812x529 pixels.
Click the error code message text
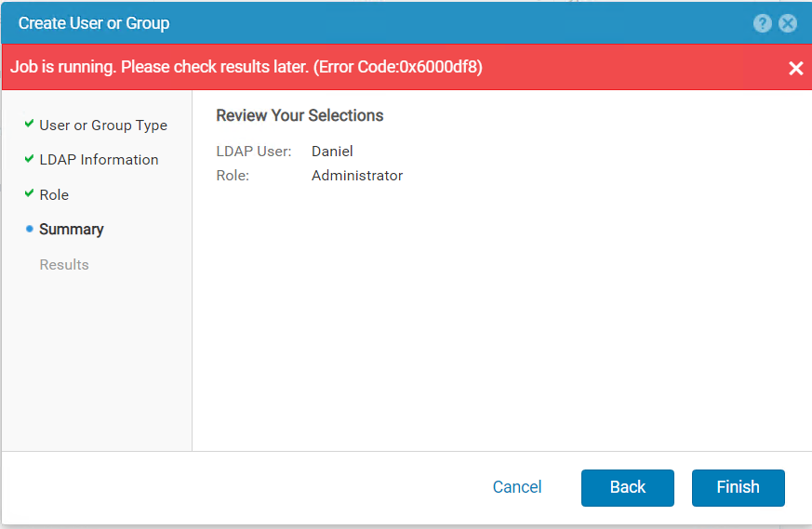coord(246,68)
